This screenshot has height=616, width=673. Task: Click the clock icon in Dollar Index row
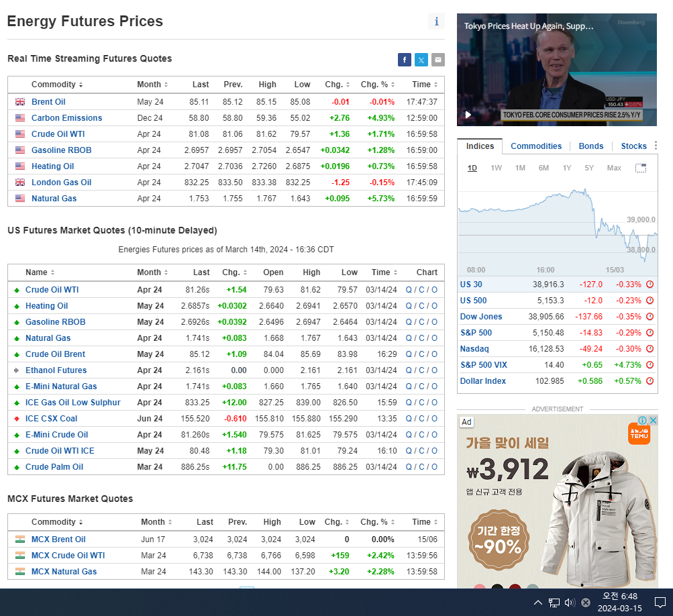(x=650, y=380)
